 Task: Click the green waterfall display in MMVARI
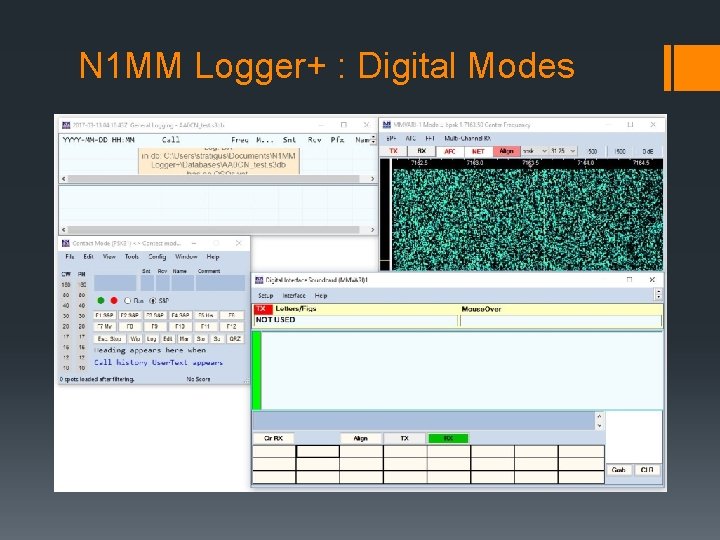coord(527,219)
